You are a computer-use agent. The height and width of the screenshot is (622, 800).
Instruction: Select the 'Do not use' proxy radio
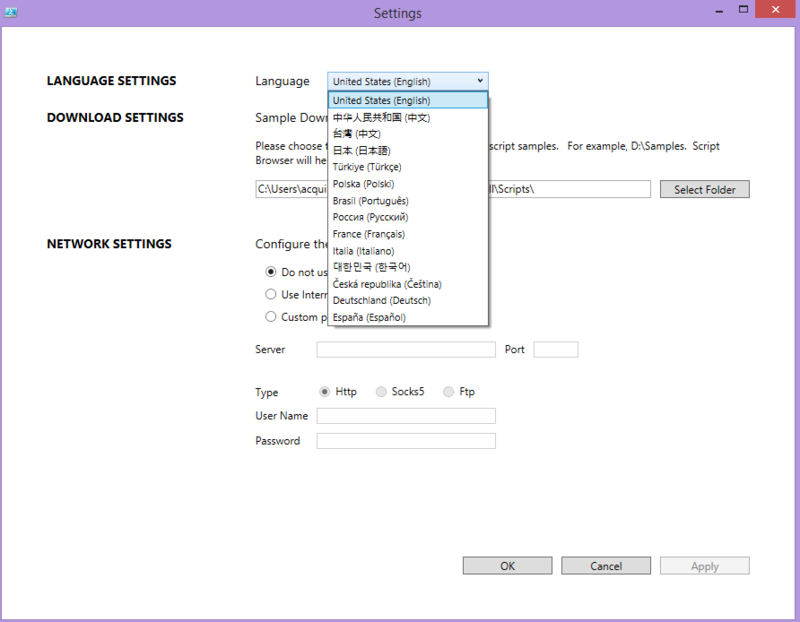coord(271,272)
